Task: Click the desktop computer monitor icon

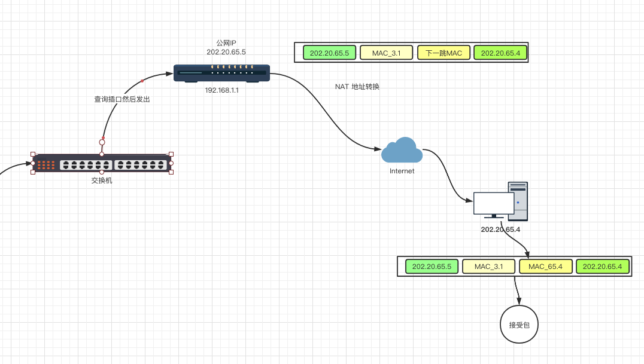Action: [494, 203]
